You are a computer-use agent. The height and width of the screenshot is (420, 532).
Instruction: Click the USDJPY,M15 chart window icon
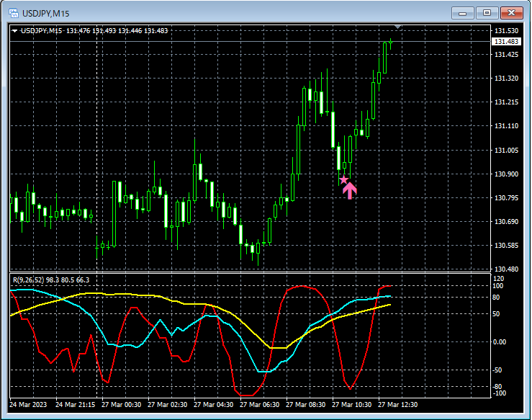(x=14, y=13)
